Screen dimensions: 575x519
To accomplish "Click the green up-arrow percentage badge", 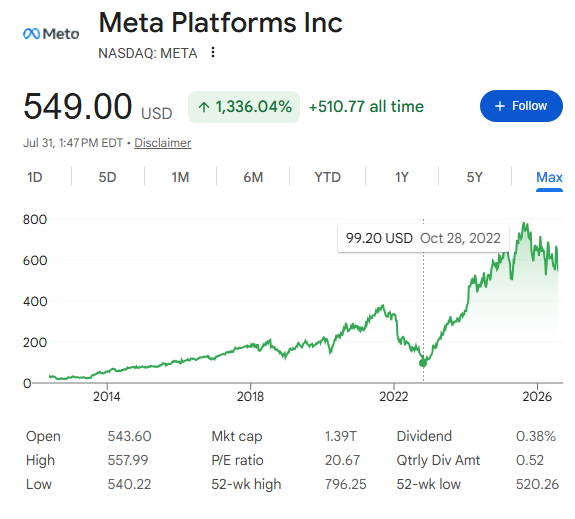I will [x=244, y=107].
